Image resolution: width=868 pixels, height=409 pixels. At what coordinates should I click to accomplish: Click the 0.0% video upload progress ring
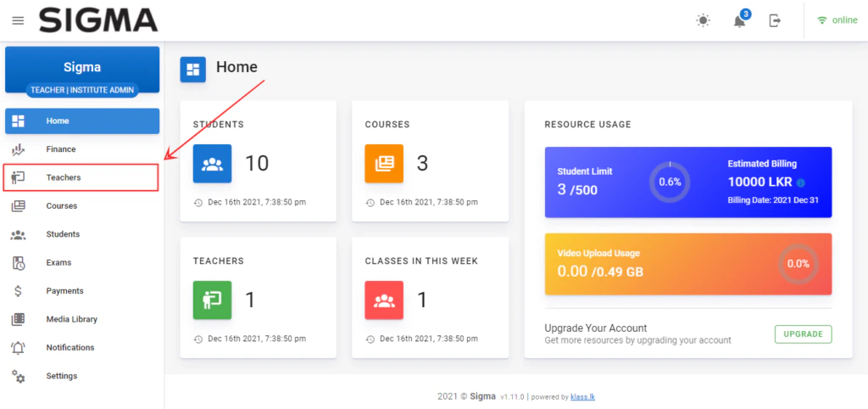click(798, 264)
